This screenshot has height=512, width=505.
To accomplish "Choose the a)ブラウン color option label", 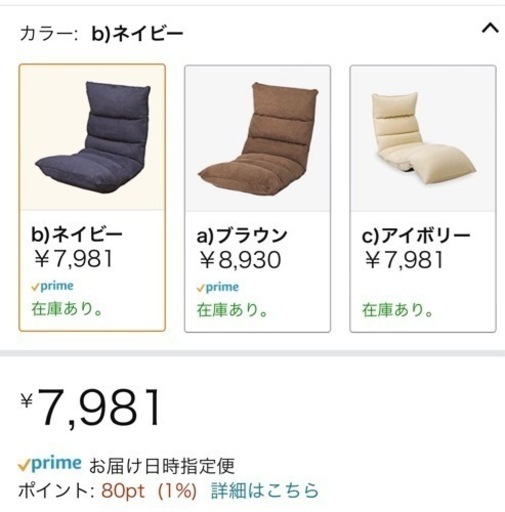I will (x=242, y=236).
